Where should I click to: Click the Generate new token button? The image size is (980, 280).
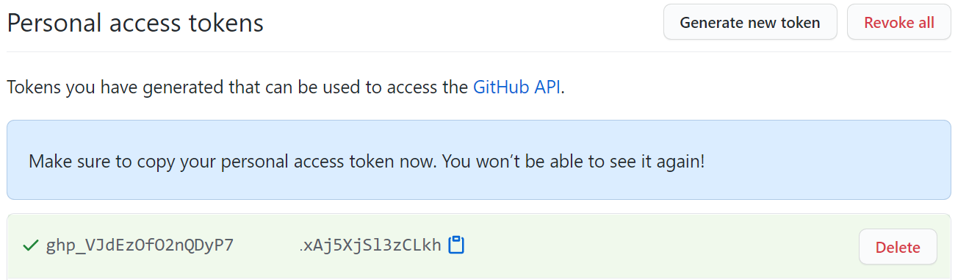(x=750, y=22)
